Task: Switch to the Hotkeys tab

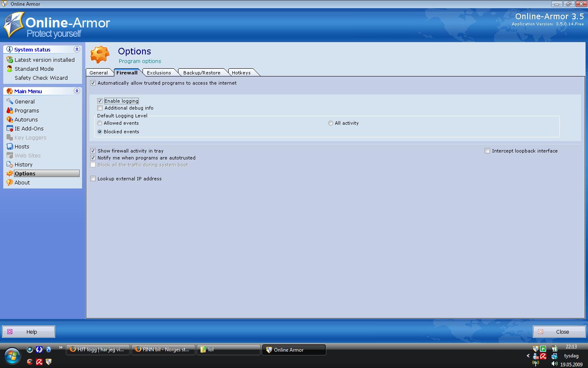Action: [241, 73]
